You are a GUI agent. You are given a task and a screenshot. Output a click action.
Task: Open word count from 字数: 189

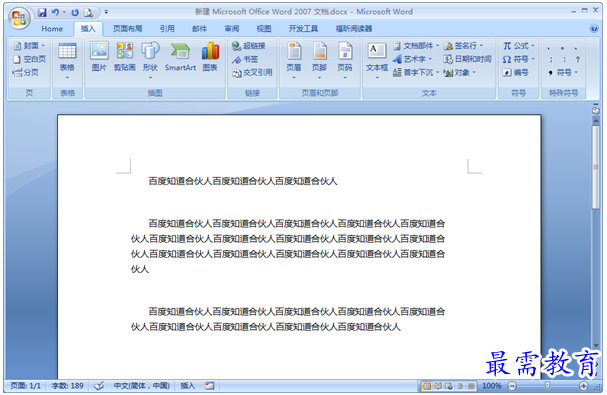click(x=68, y=386)
